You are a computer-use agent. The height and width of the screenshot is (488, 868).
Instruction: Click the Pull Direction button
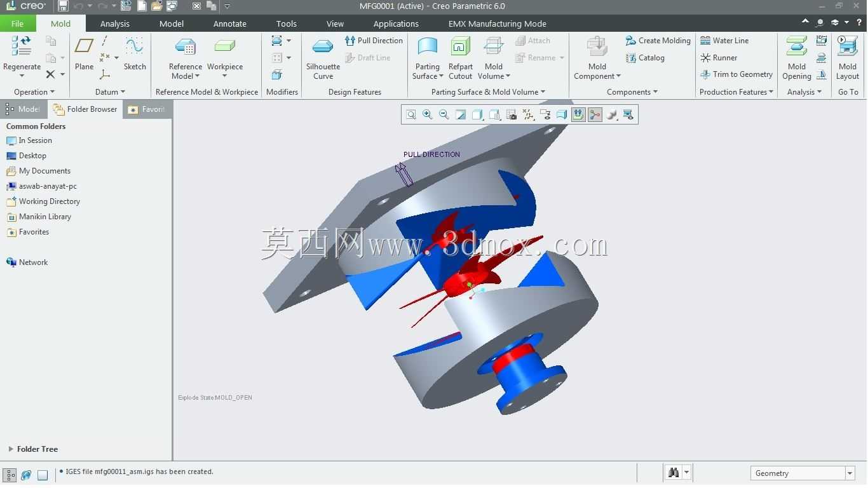pyautogui.click(x=374, y=41)
